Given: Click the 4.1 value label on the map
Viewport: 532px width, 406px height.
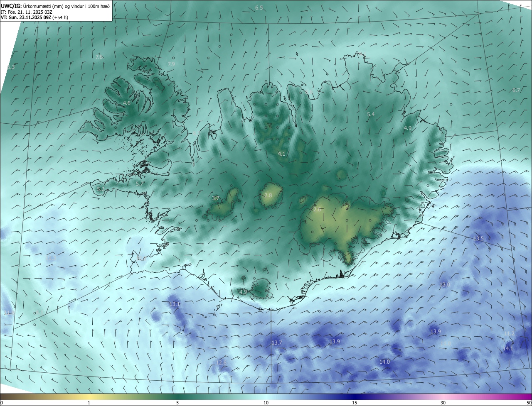Looking at the screenshot, I should (282, 154).
